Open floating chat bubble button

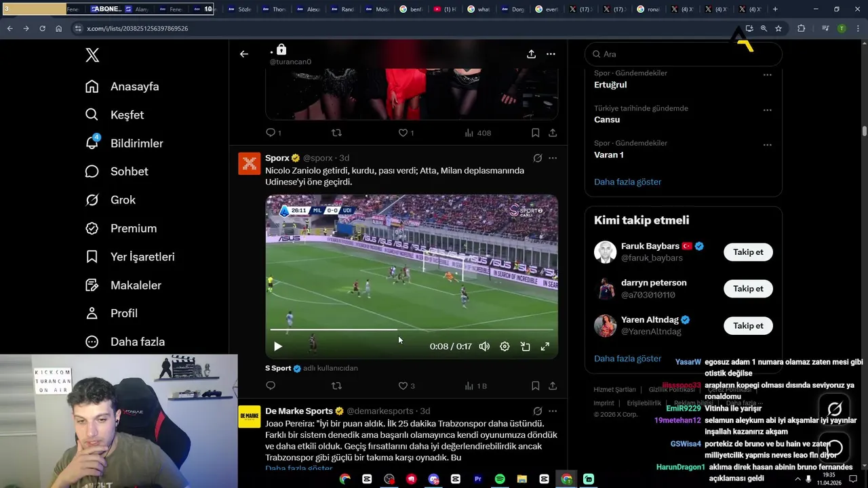pos(835,448)
